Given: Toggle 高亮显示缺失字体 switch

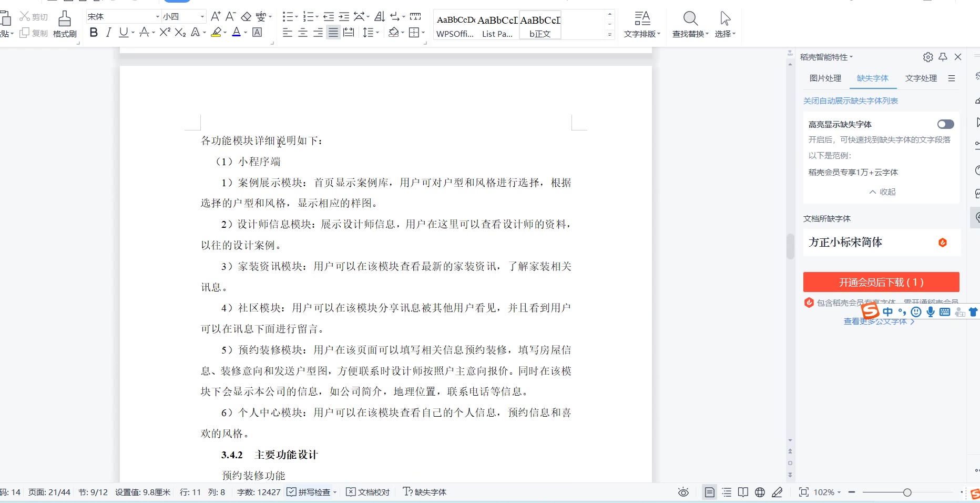Looking at the screenshot, I should (945, 124).
